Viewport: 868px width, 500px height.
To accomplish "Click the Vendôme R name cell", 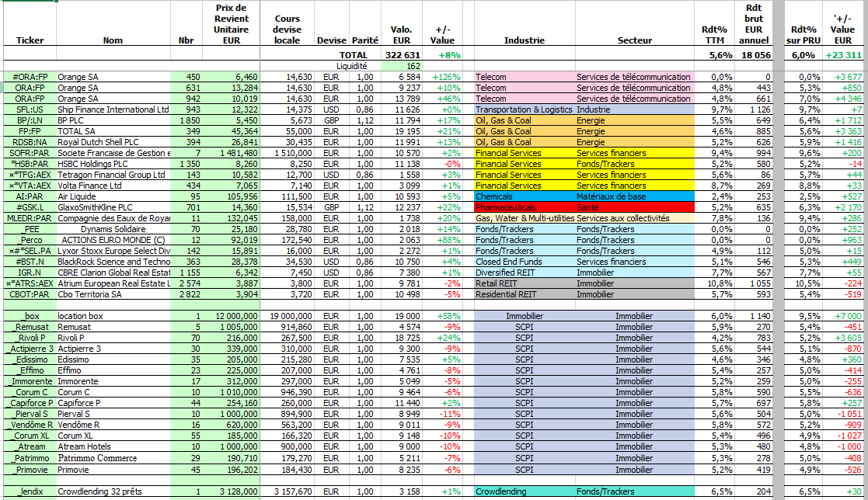I will [x=113, y=425].
